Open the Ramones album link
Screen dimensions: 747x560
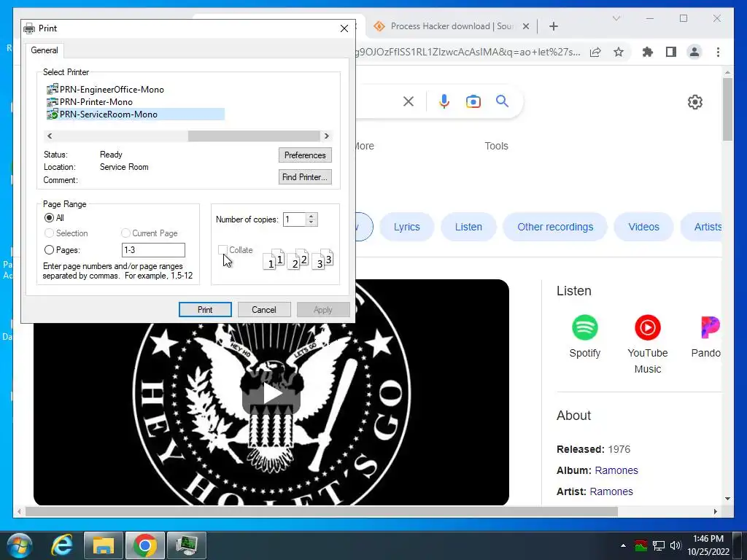[x=616, y=470]
